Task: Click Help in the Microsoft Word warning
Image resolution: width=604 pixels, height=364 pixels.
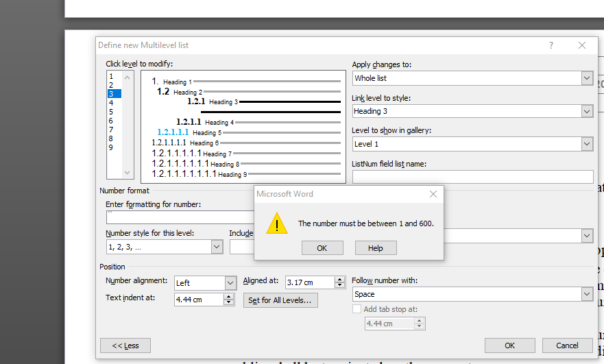Action: click(376, 248)
